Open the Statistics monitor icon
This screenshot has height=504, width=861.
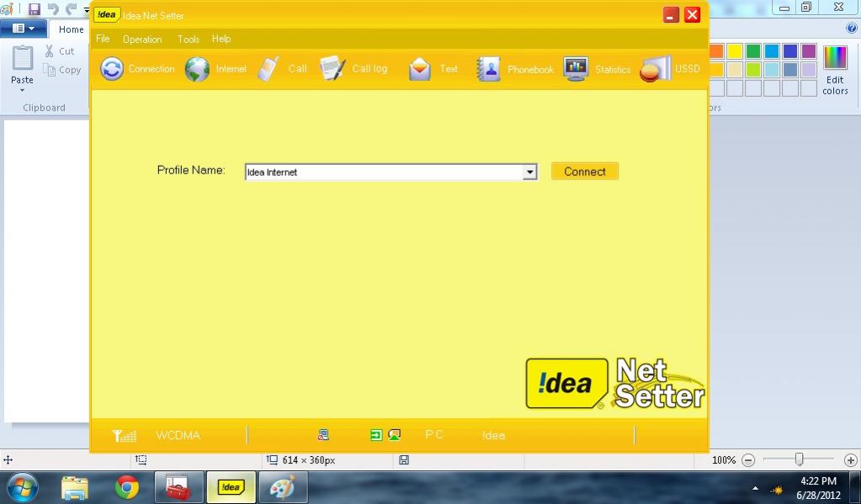(576, 69)
